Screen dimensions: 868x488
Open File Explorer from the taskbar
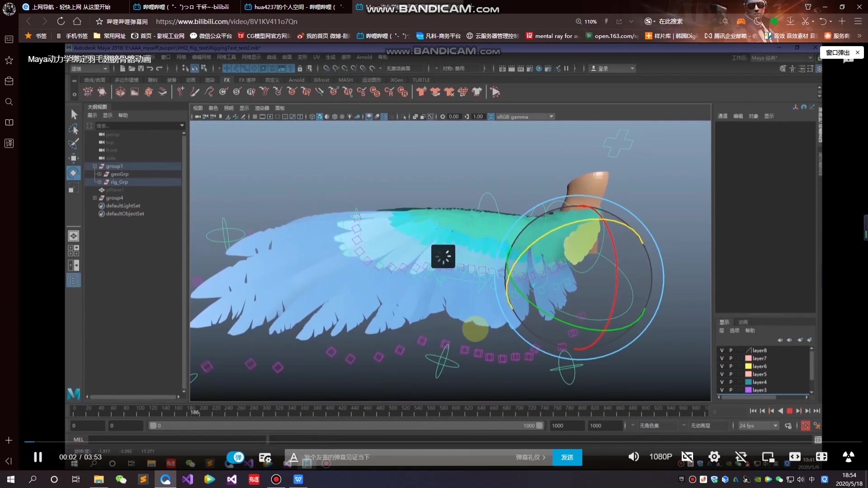point(99,479)
